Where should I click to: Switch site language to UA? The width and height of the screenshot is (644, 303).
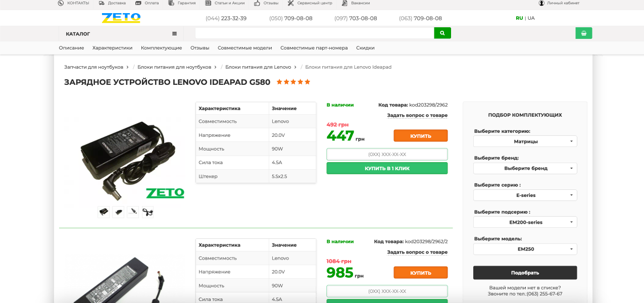[x=531, y=18]
